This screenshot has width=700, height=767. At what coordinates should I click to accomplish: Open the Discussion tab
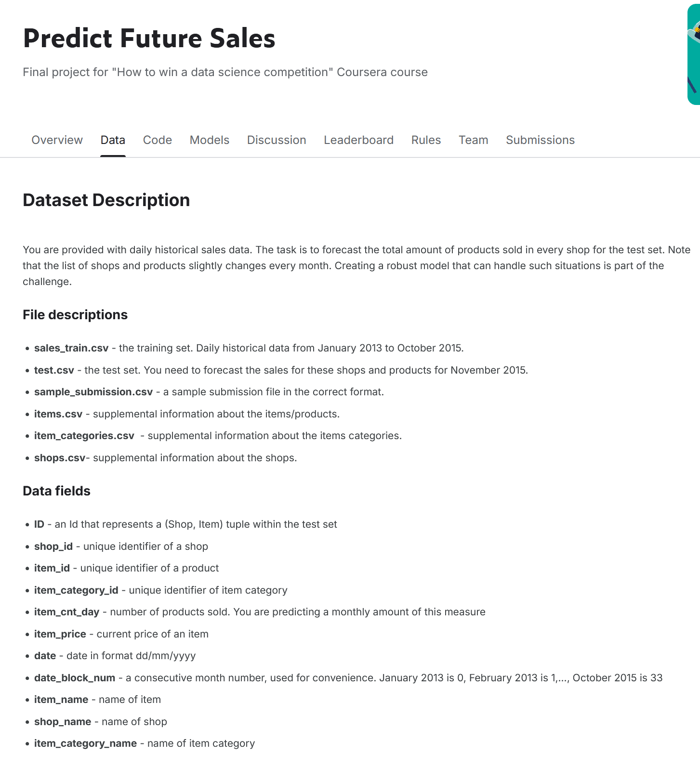click(277, 140)
